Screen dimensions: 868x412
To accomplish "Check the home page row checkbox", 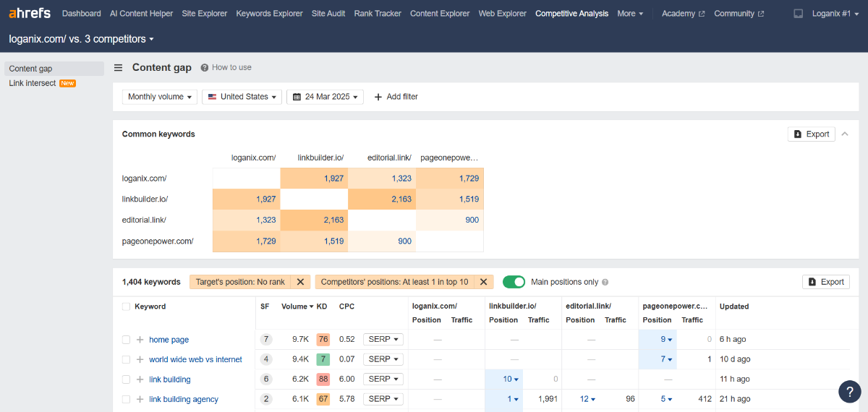I will click(126, 340).
